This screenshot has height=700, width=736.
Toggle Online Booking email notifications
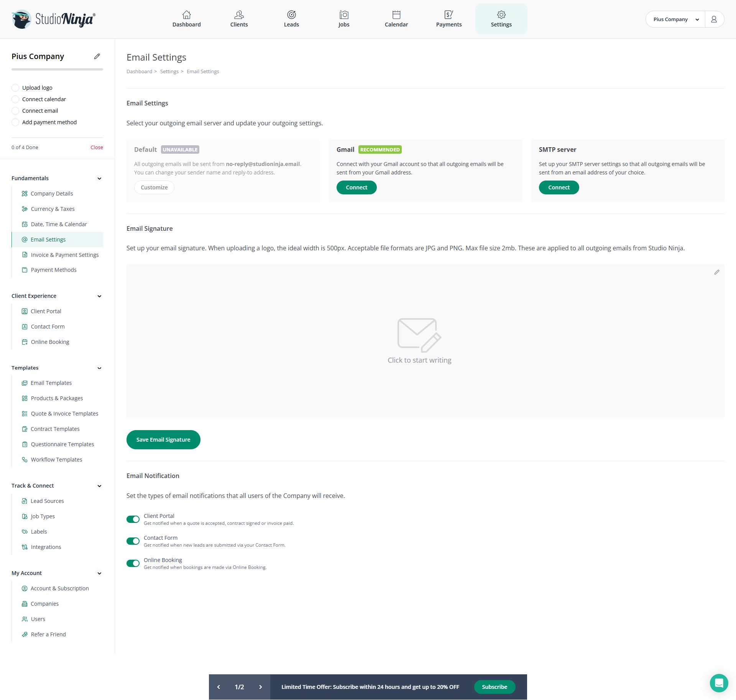(133, 563)
